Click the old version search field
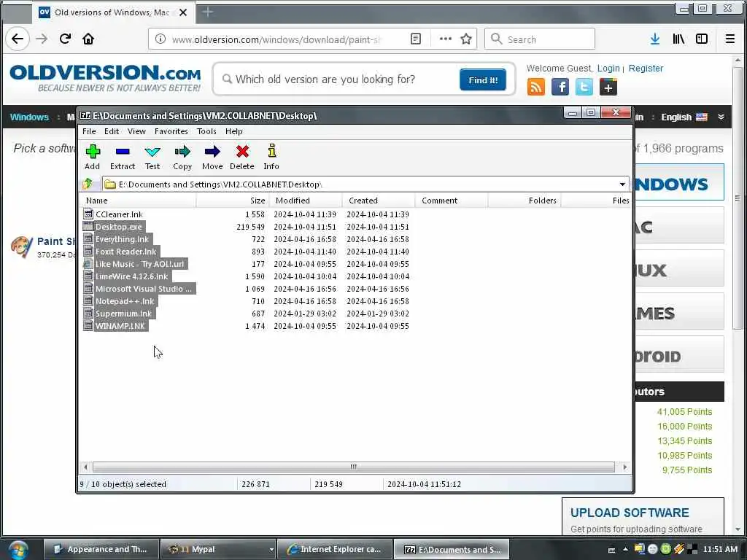 (336, 79)
